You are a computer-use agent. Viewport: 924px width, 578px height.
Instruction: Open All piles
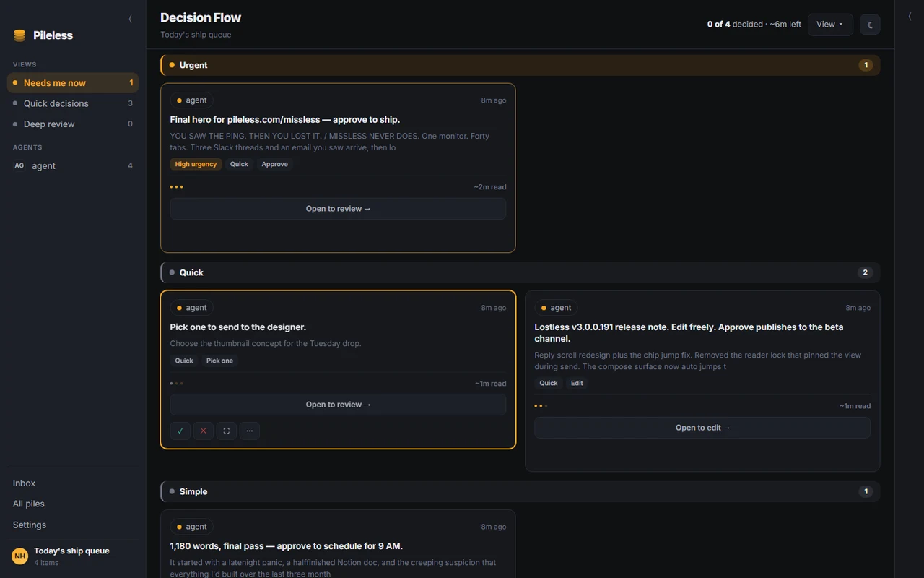[x=29, y=504]
